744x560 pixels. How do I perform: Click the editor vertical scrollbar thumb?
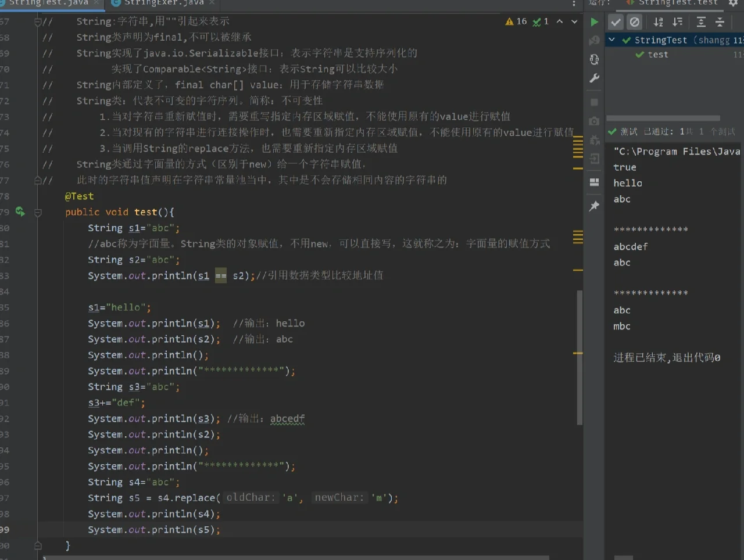[580, 358]
